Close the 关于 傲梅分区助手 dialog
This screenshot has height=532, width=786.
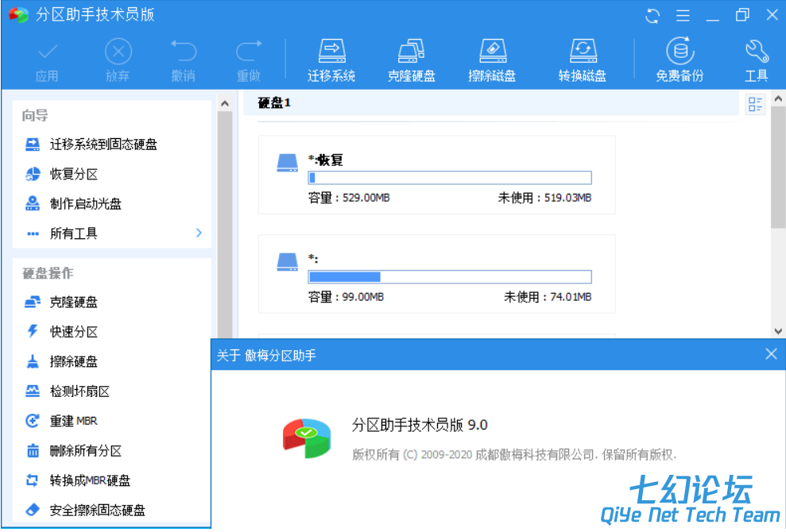click(771, 354)
